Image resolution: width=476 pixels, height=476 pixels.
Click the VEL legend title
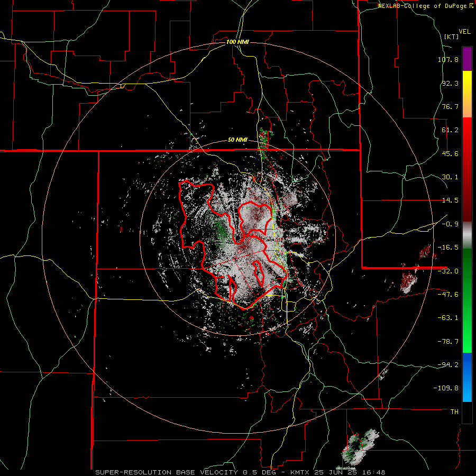click(x=464, y=32)
